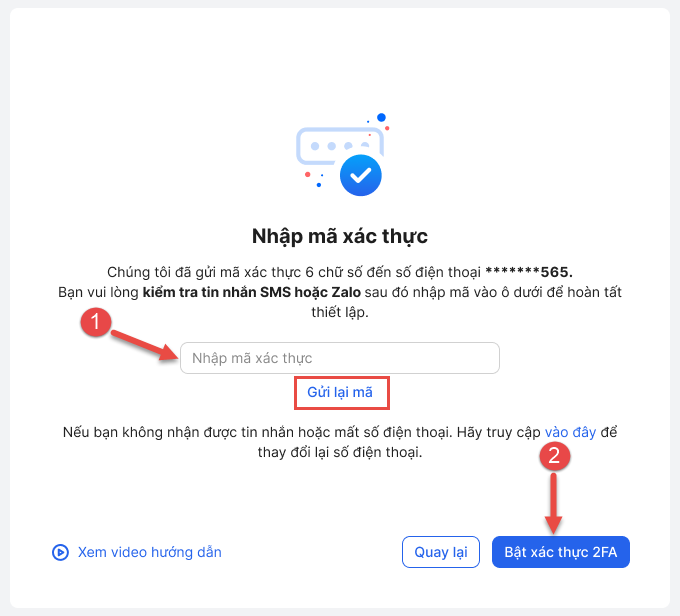680x616 pixels.
Task: Click the 'Nhập mã xác thực' heading
Action: (x=339, y=236)
